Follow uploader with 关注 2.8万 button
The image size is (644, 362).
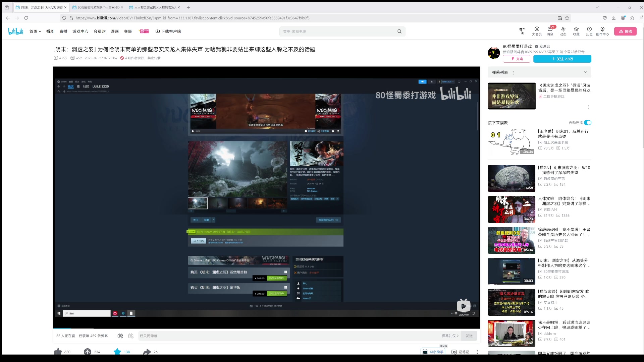click(x=562, y=59)
